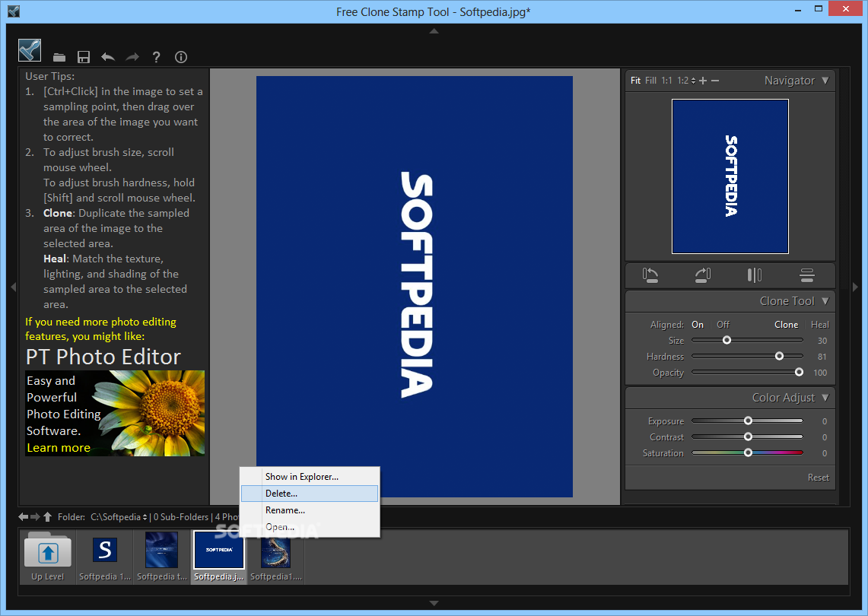Collapse the Navigator panel
This screenshot has width=868, height=616.
click(x=825, y=81)
